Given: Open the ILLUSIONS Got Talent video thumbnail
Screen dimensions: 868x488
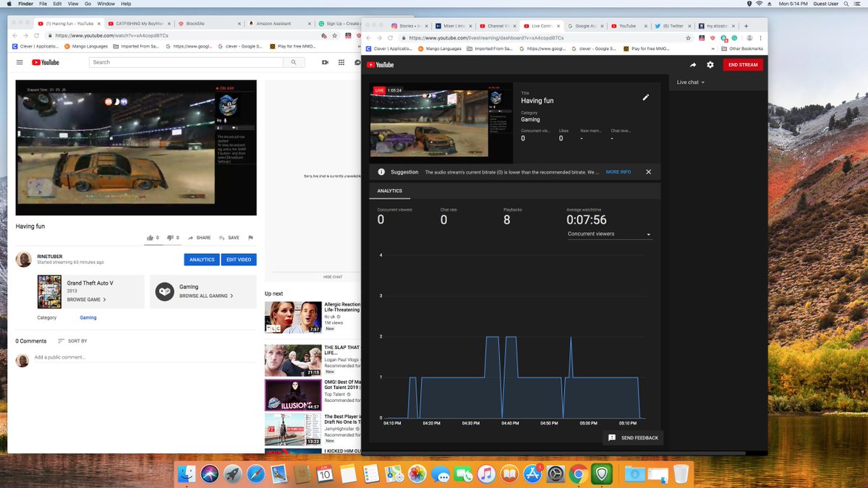Looking at the screenshot, I should 293,395.
